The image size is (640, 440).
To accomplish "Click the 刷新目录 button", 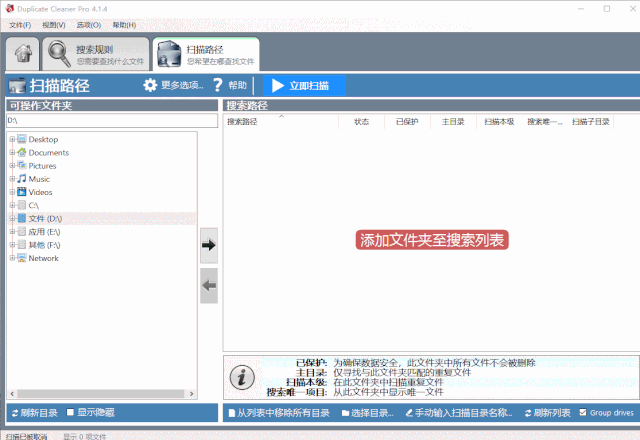I will click(34, 413).
